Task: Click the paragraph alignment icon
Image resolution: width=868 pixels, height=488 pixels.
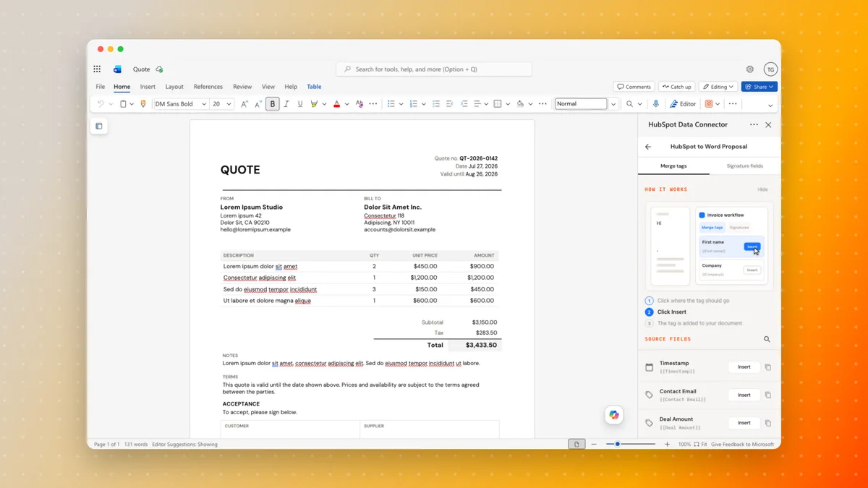Action: [477, 104]
